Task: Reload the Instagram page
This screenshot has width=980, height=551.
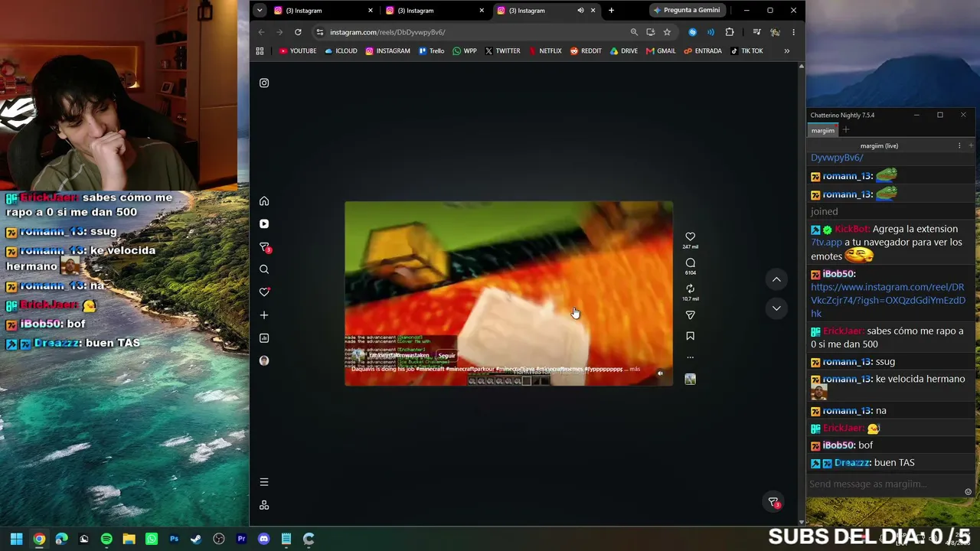Action: click(298, 32)
